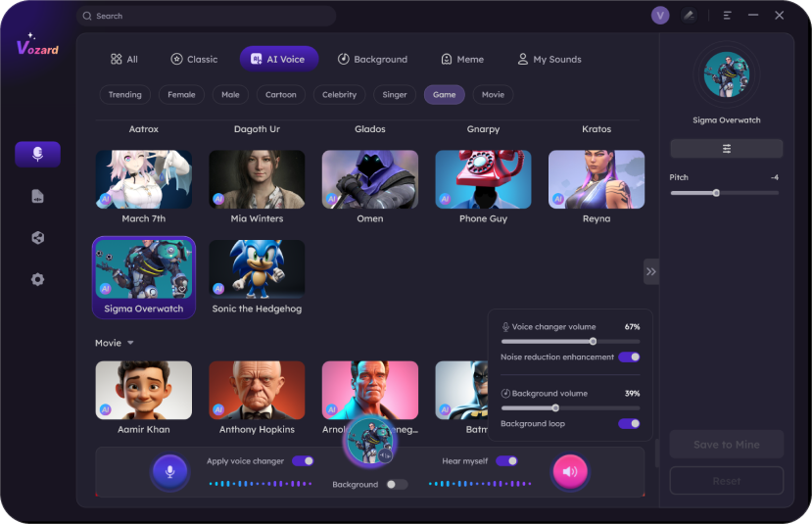Disable the Hear myself switch
The width and height of the screenshot is (812, 524).
pyautogui.click(x=505, y=460)
